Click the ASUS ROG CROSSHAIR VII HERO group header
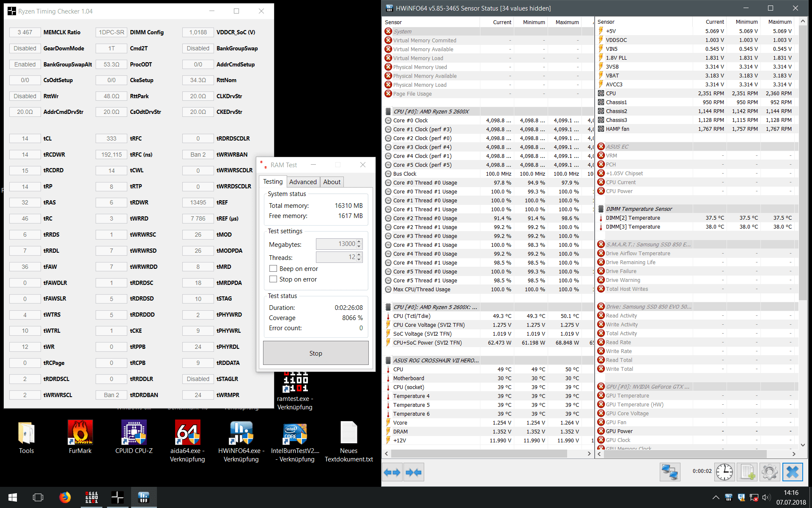The width and height of the screenshot is (812, 508). click(x=436, y=360)
